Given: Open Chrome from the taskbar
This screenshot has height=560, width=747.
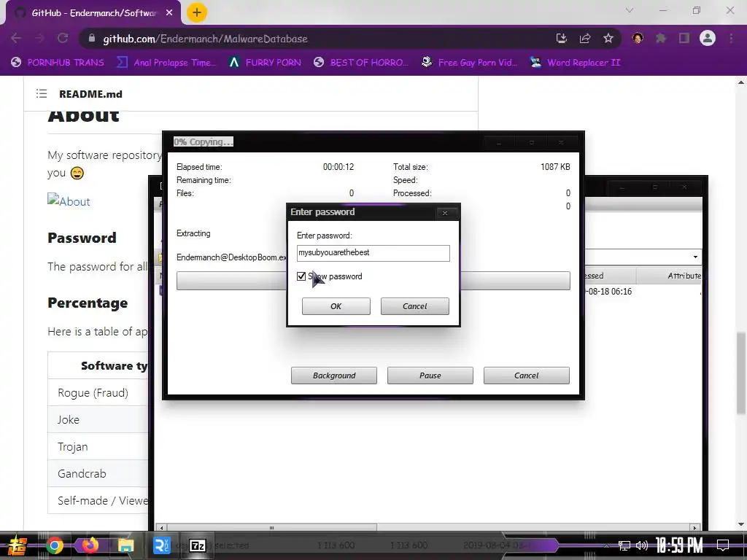Looking at the screenshot, I should (x=54, y=545).
